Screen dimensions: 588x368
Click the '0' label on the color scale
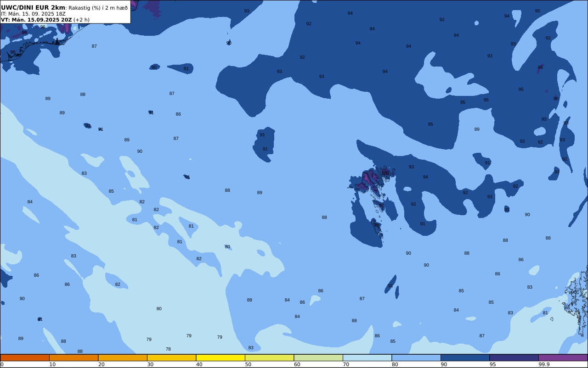pyautogui.click(x=2, y=364)
